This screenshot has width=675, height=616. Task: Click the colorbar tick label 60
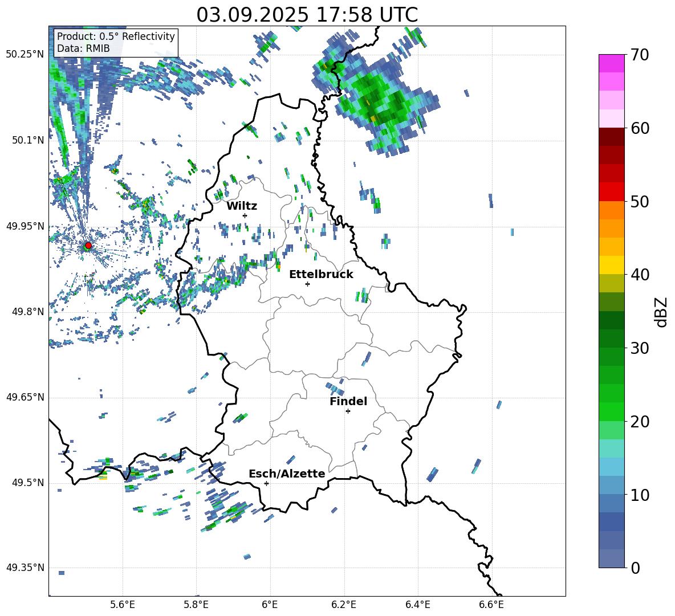[x=640, y=128]
